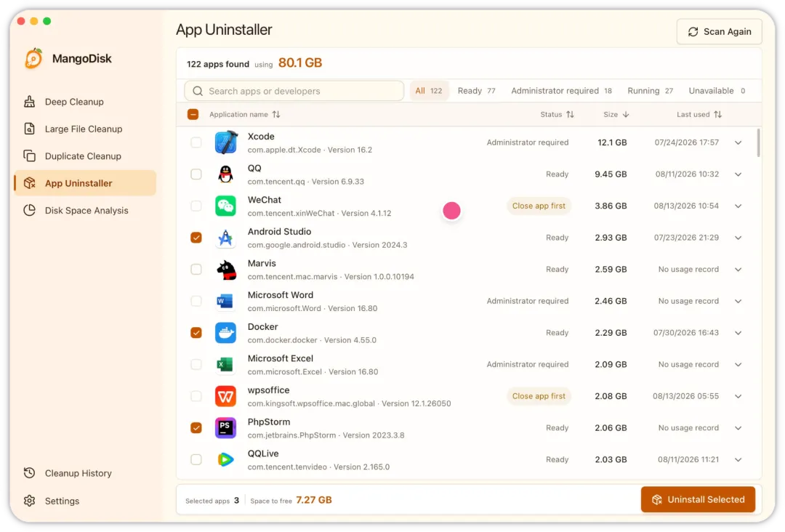Viewport: 785px width, 532px height.
Task: Check the QQ row checkbox
Action: [x=196, y=174]
